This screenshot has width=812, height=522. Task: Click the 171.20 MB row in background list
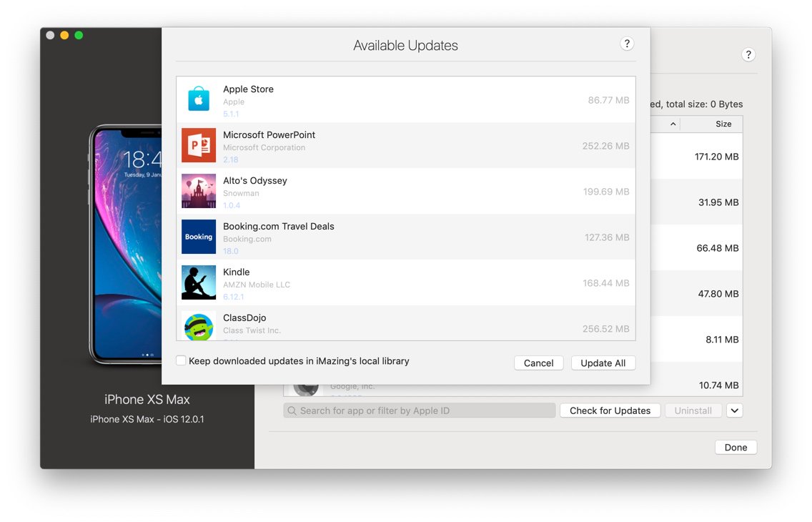tap(696, 157)
